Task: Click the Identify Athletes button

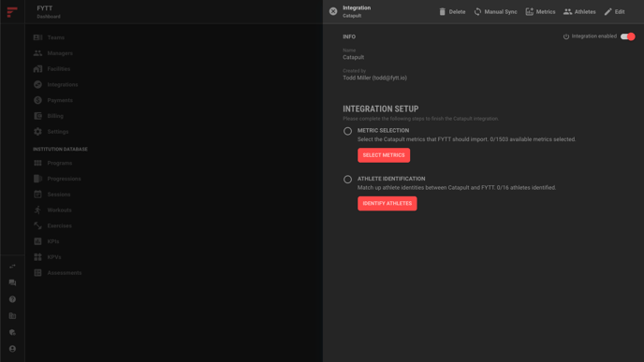Action: 387,204
